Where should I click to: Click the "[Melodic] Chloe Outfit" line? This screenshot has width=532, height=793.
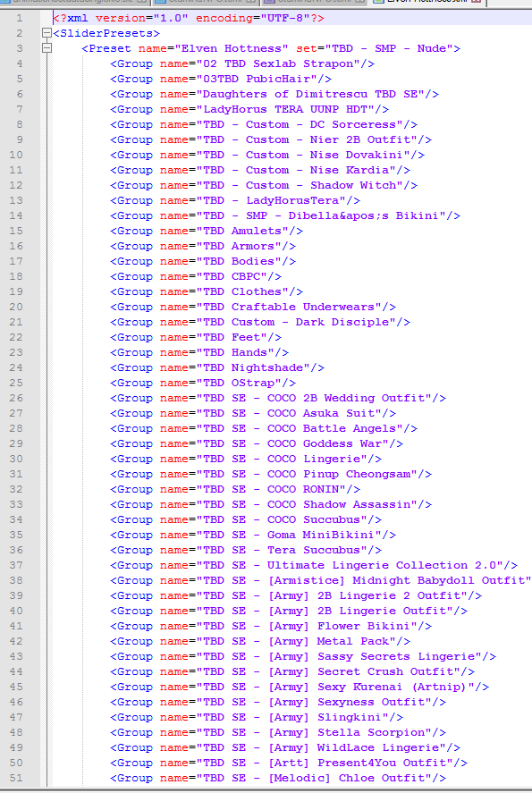click(x=278, y=777)
